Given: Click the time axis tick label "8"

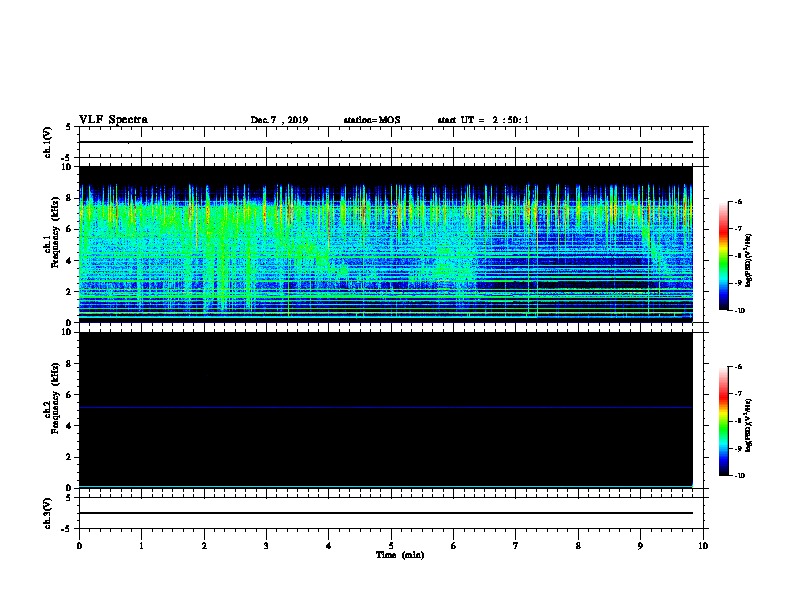Looking at the screenshot, I should coord(578,546).
